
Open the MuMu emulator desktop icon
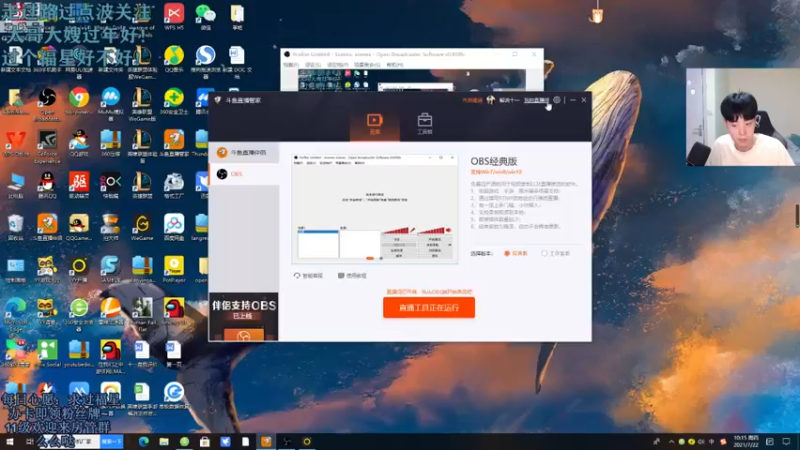tap(110, 104)
